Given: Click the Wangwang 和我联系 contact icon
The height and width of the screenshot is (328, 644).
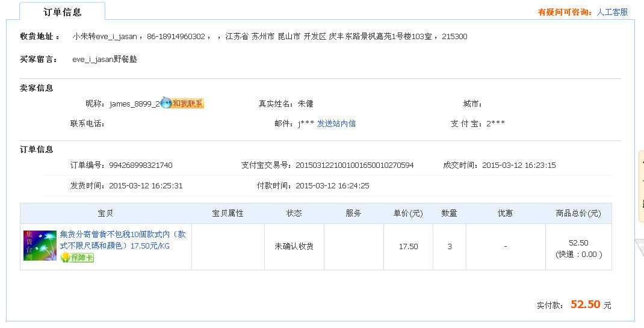Looking at the screenshot, I should (x=182, y=104).
